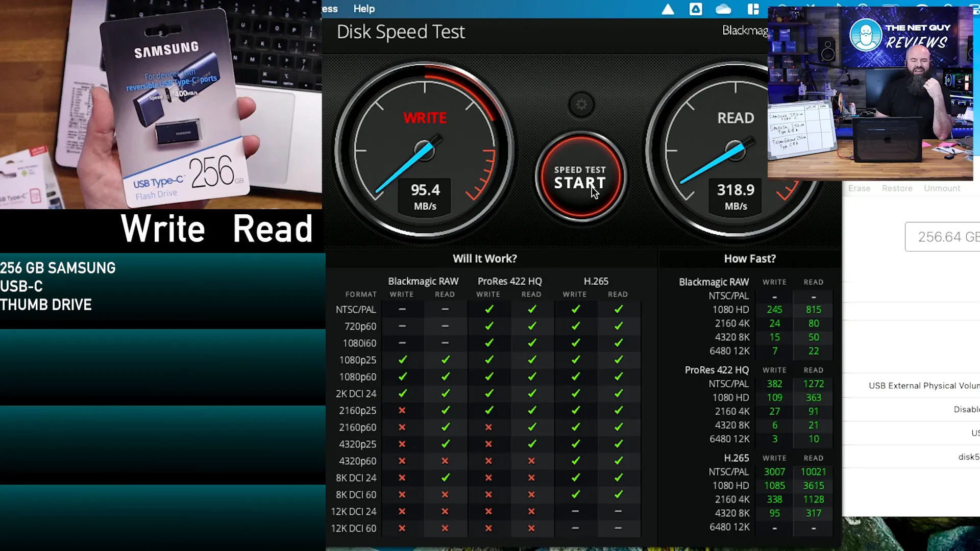This screenshot has height=551, width=980.
Task: Click the 256 GB SAMSUNG USB-C THUMB DRIVE caption
Action: (x=58, y=286)
